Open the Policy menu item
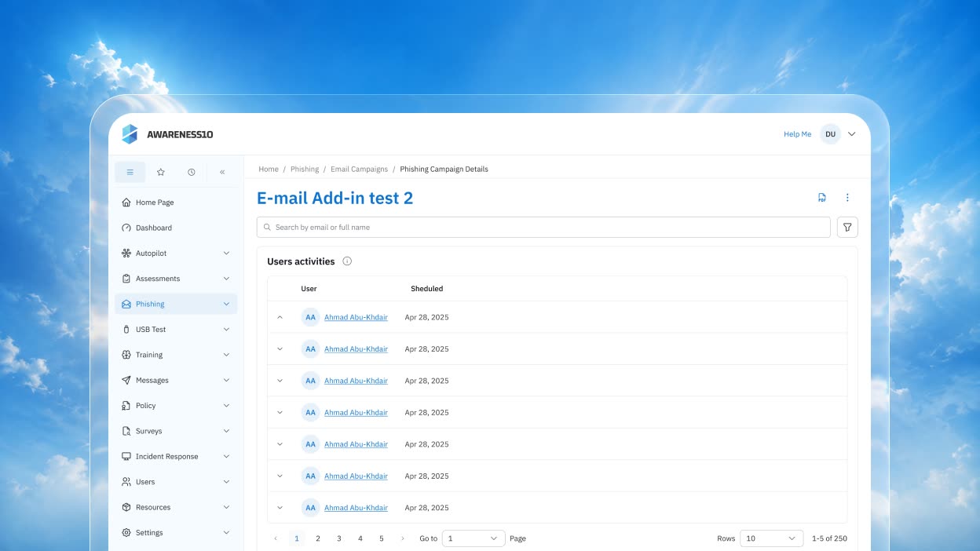This screenshot has width=980, height=551. click(176, 406)
